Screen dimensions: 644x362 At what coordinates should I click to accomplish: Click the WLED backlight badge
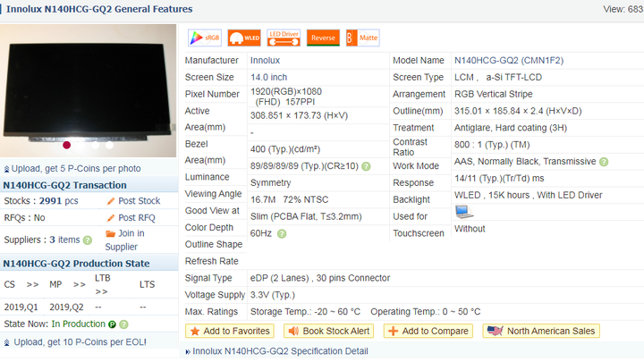[x=244, y=38]
